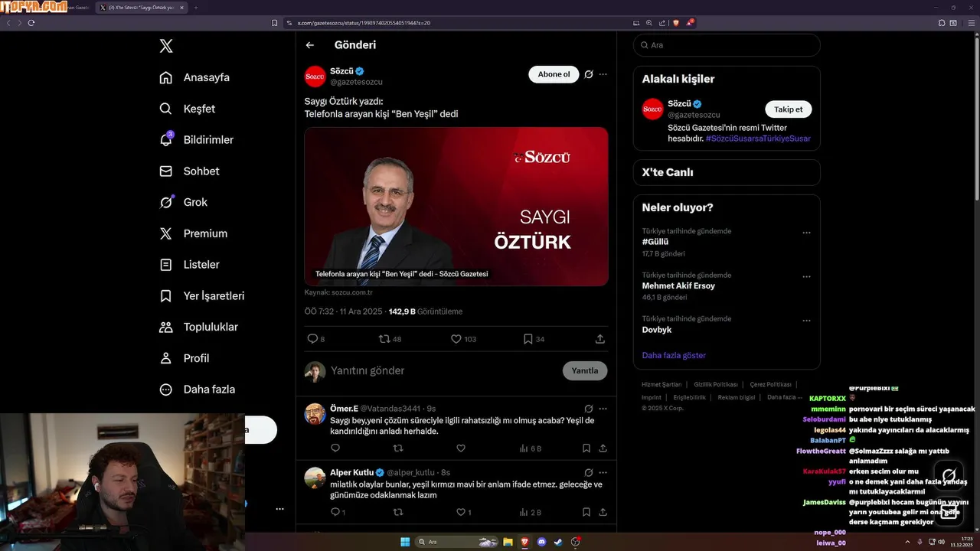Open Yer İşaretleri bookmarks
The height and width of the screenshot is (551, 980).
point(201,296)
